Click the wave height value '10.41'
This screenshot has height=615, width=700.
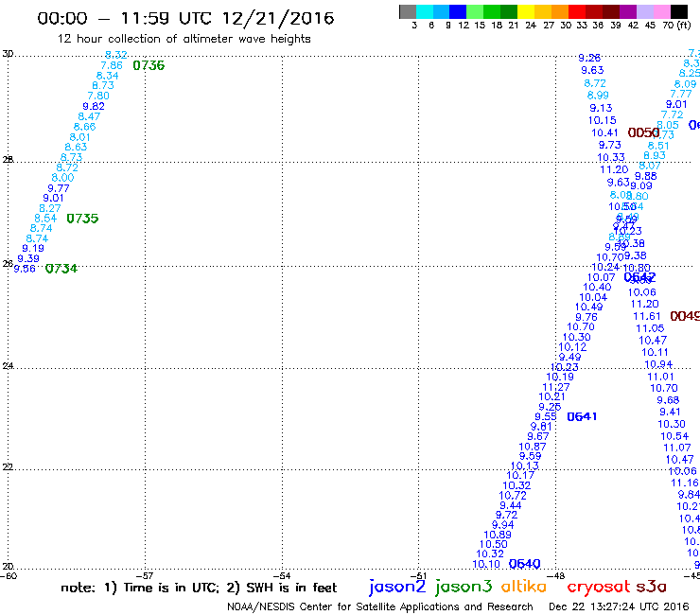[604, 133]
